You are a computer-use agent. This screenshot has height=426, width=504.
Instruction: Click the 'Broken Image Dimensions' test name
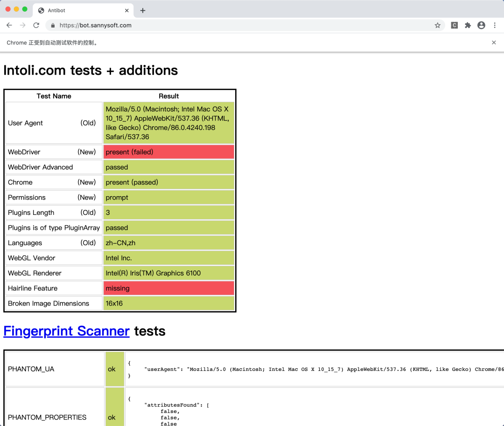point(54,303)
